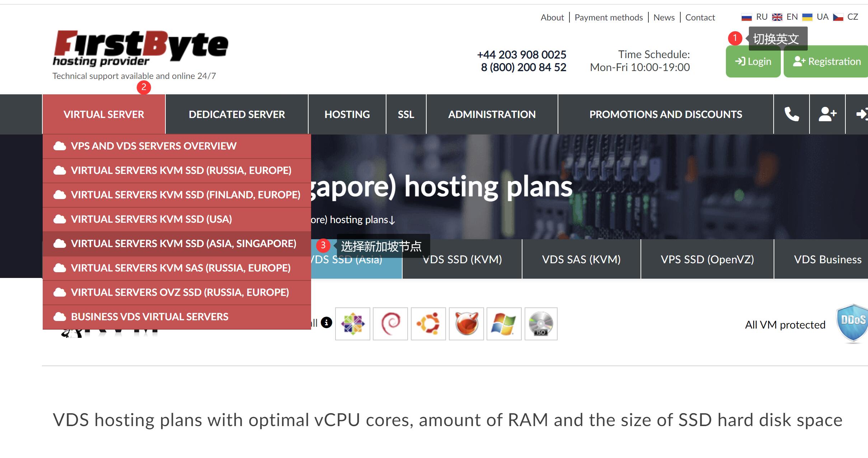Viewport: 868px width, 458px height.
Task: Click the 'Technical support available' tagline
Action: (134, 76)
